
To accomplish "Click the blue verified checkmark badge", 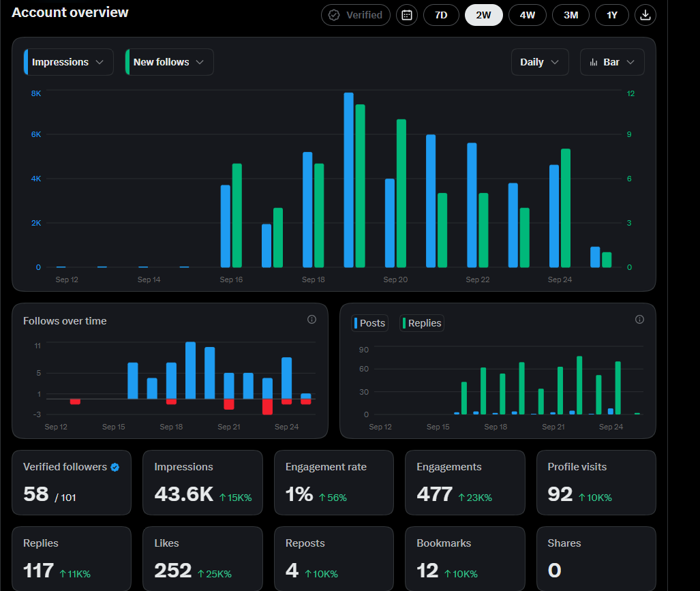I will click(x=115, y=468).
